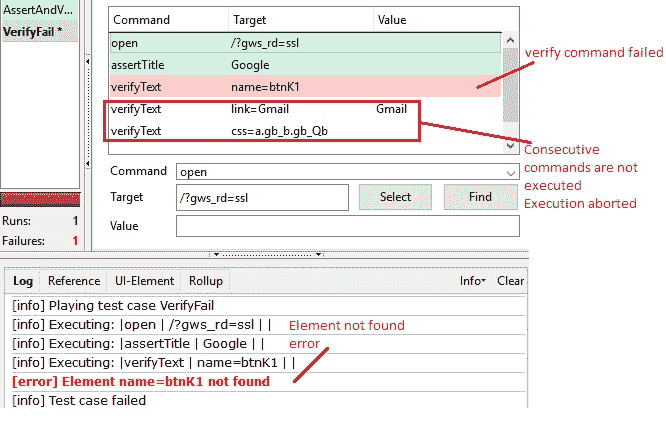Click the Runs count
The height and width of the screenshot is (428, 666).
coord(75,221)
